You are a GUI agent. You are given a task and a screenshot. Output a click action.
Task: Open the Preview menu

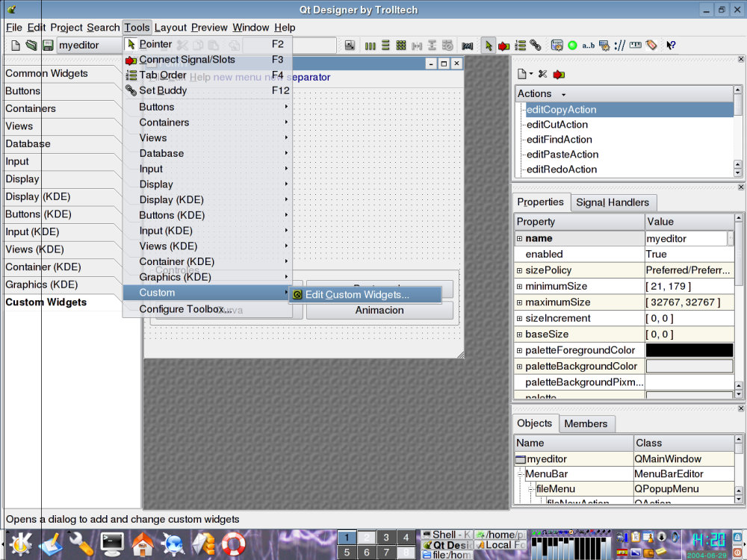coord(209,28)
